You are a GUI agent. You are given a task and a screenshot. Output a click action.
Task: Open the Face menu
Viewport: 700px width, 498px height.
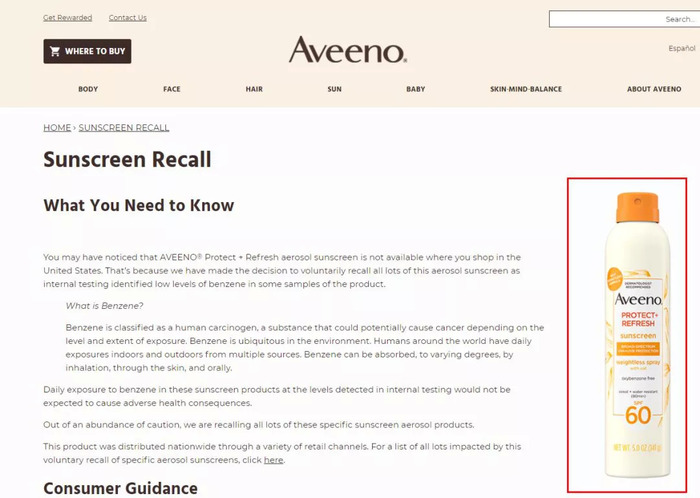click(172, 89)
